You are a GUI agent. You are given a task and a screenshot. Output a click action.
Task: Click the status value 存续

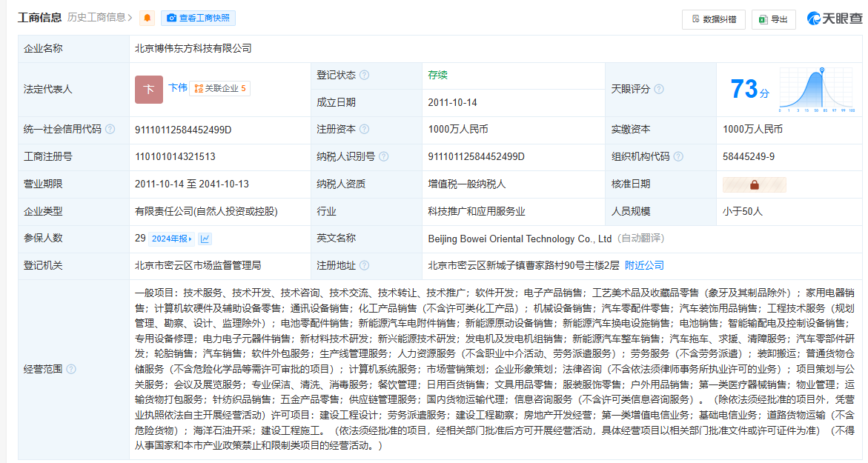437,76
